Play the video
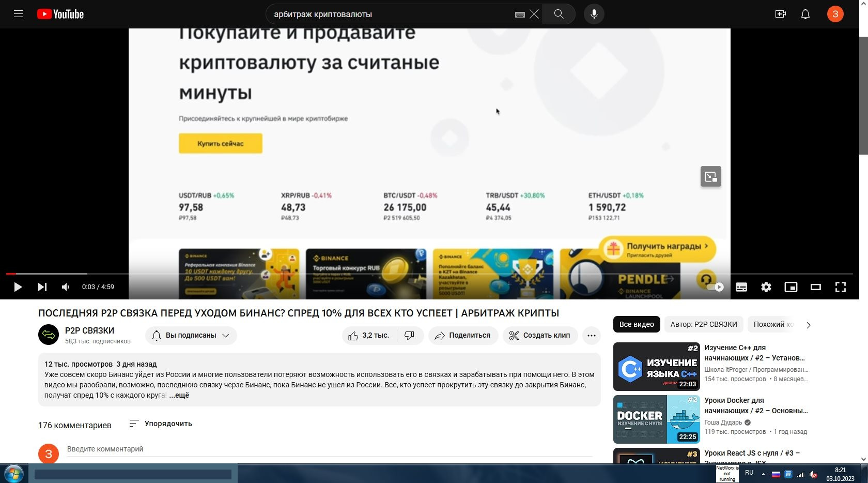This screenshot has width=868, height=483. click(x=18, y=287)
